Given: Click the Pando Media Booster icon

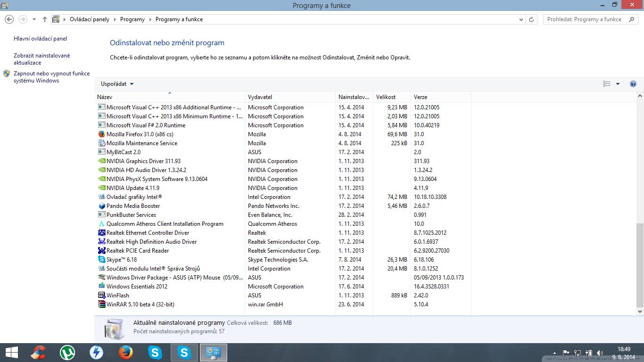Looking at the screenshot, I should click(101, 206).
